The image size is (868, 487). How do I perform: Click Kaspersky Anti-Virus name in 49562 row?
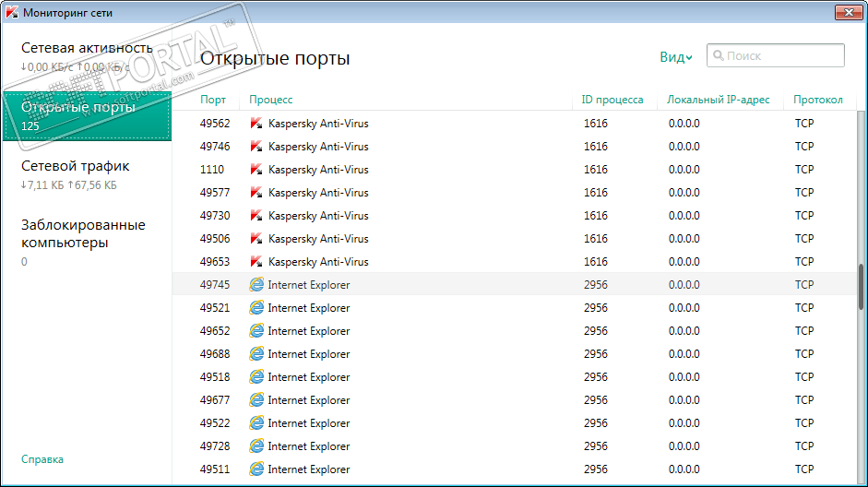point(318,124)
